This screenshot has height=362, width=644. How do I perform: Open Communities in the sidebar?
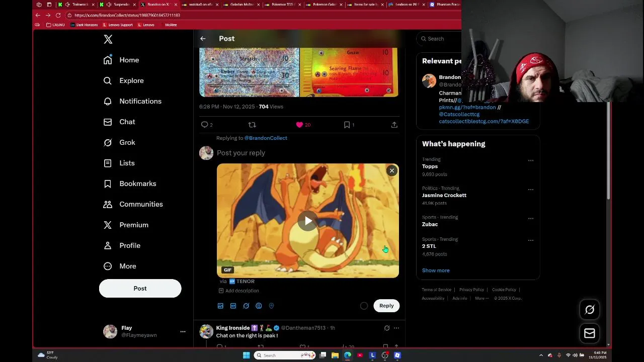click(133, 204)
